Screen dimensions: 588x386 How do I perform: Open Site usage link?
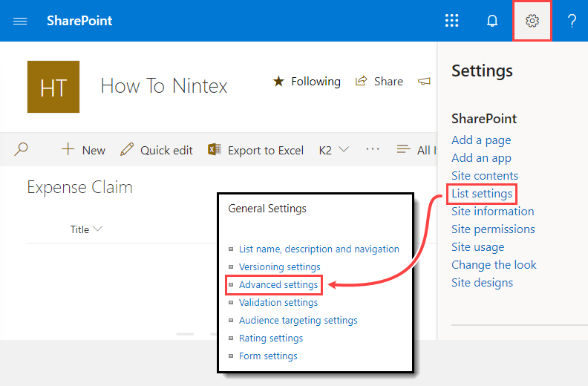(x=478, y=247)
